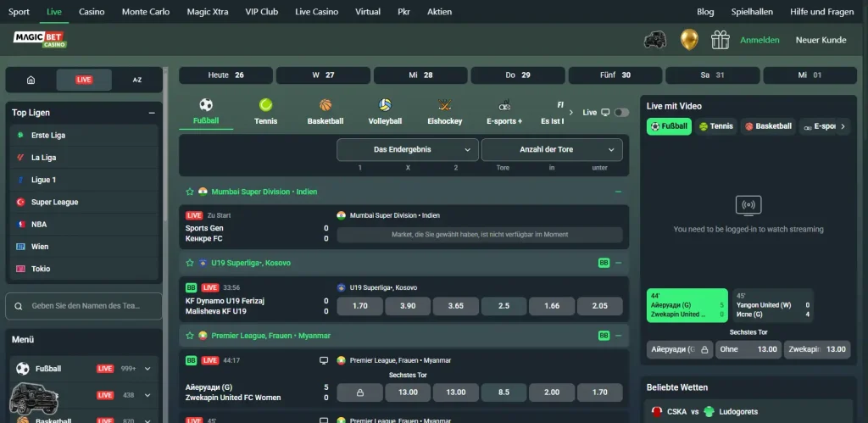868x423 pixels.
Task: Open Monte Carlo in top navigation
Action: pyautogui.click(x=146, y=12)
